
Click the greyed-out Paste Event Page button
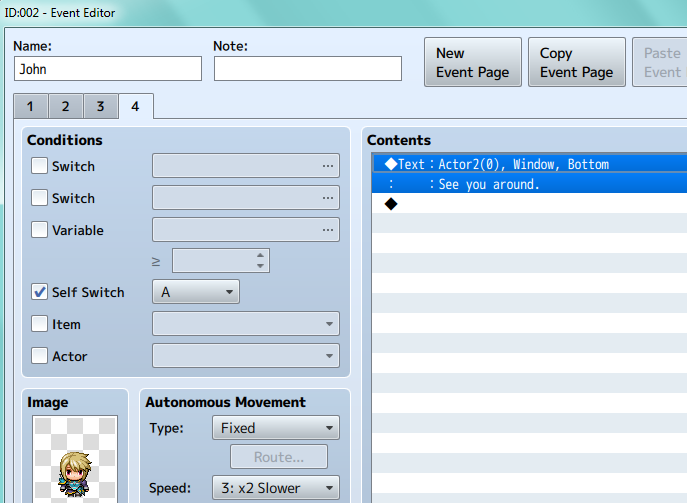(x=660, y=62)
